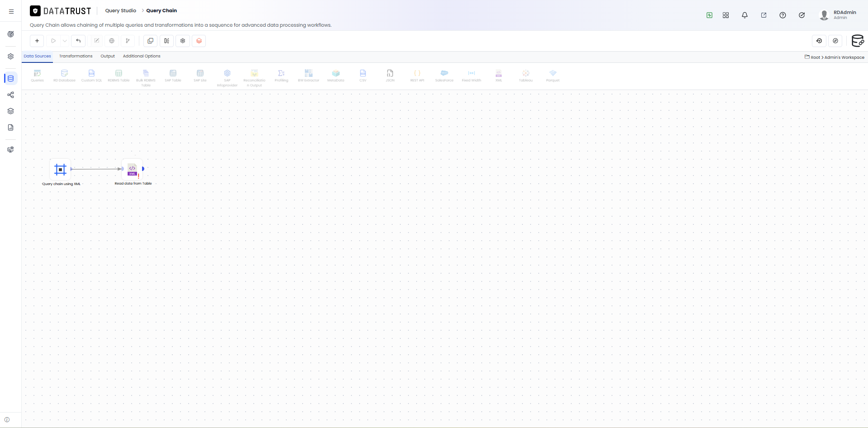The height and width of the screenshot is (428, 868).
Task: Select the Parquet data source
Action: pyautogui.click(x=553, y=76)
